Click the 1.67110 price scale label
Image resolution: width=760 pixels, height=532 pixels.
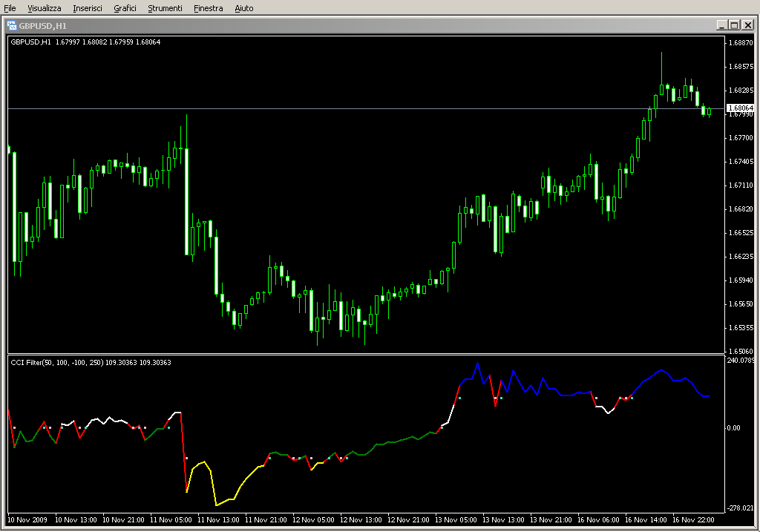tap(741, 185)
